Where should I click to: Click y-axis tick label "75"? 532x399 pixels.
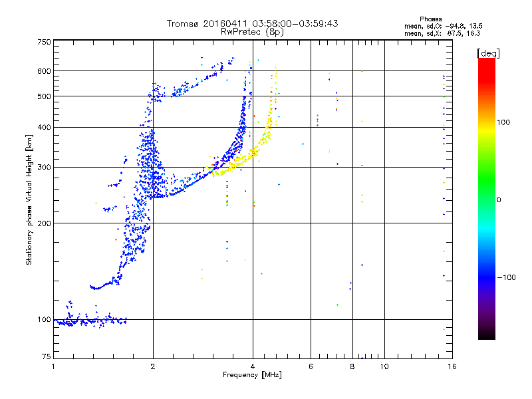point(47,356)
